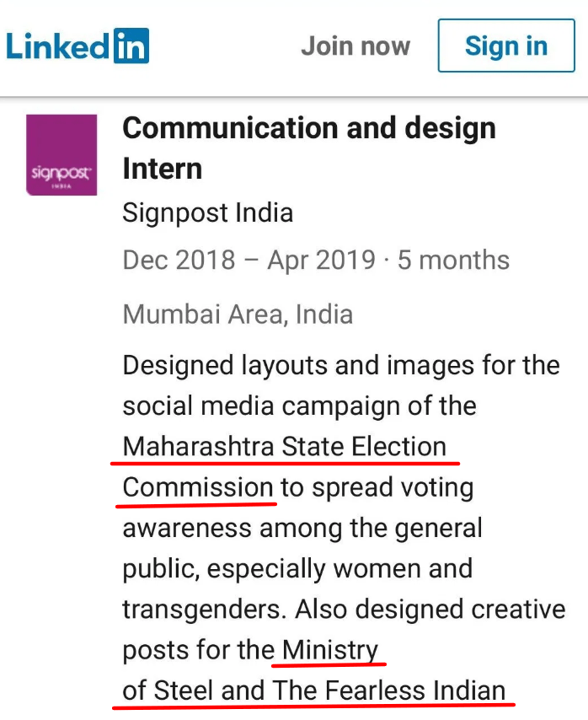Open the Join now link
Screen dimensions: 588x720
coord(355,46)
